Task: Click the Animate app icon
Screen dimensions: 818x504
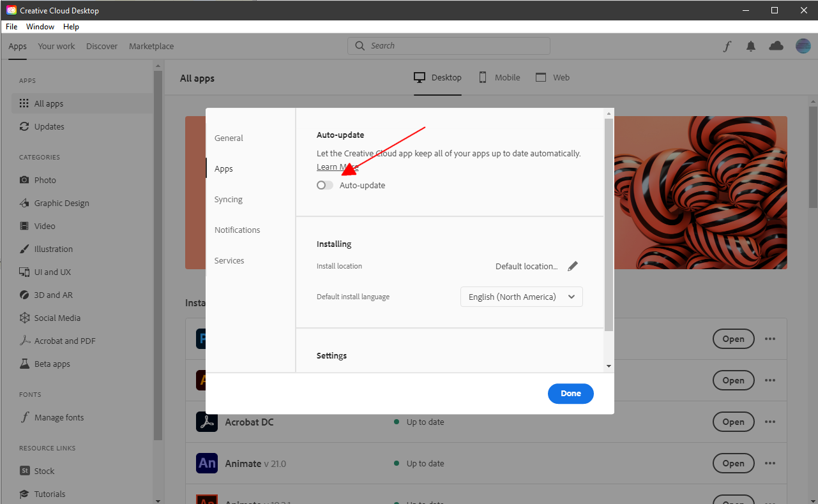Action: pyautogui.click(x=206, y=463)
